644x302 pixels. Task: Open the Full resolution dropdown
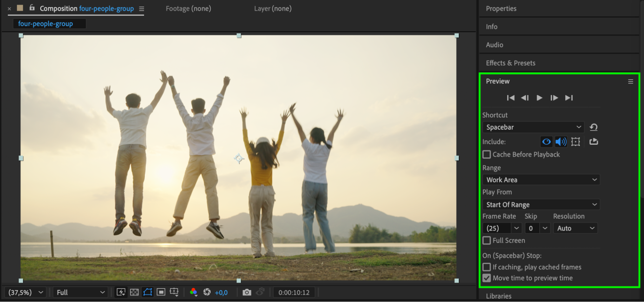[x=81, y=293]
